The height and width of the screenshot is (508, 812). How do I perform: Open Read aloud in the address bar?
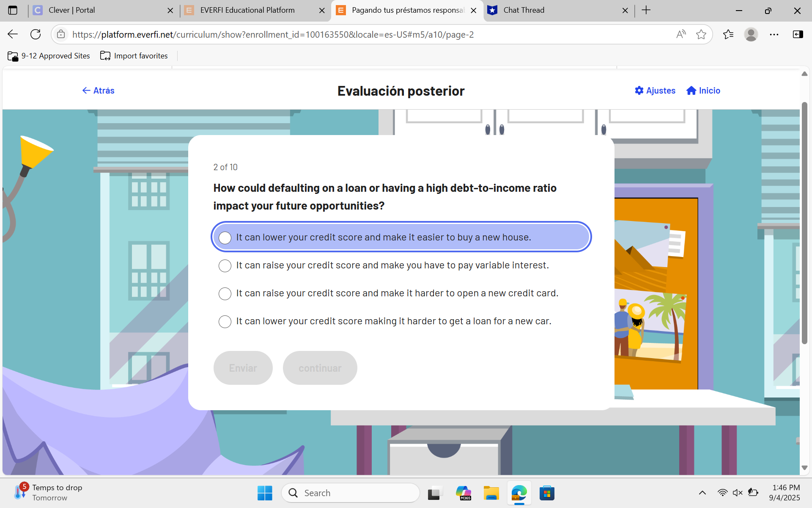coord(681,34)
